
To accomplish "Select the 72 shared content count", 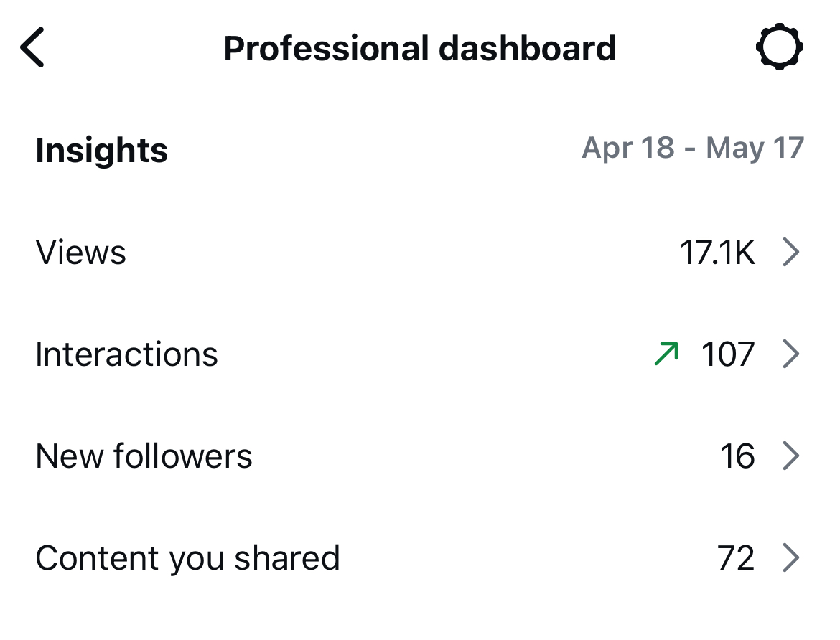I will click(737, 557).
